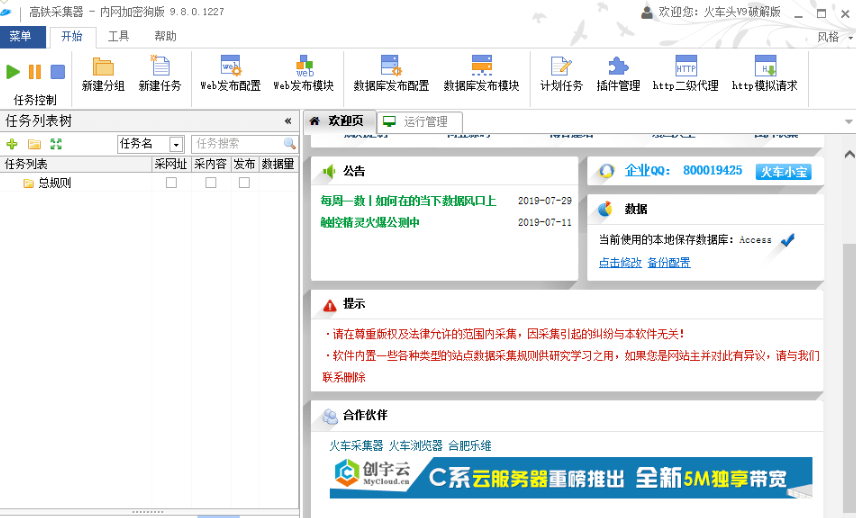Screen dimensions: 856x518
Task: Click 企业QQ 800019425 number
Action: 712,170
